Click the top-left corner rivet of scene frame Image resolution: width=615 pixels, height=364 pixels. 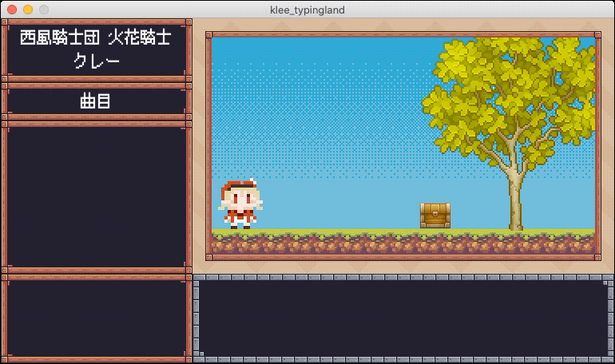[209, 35]
